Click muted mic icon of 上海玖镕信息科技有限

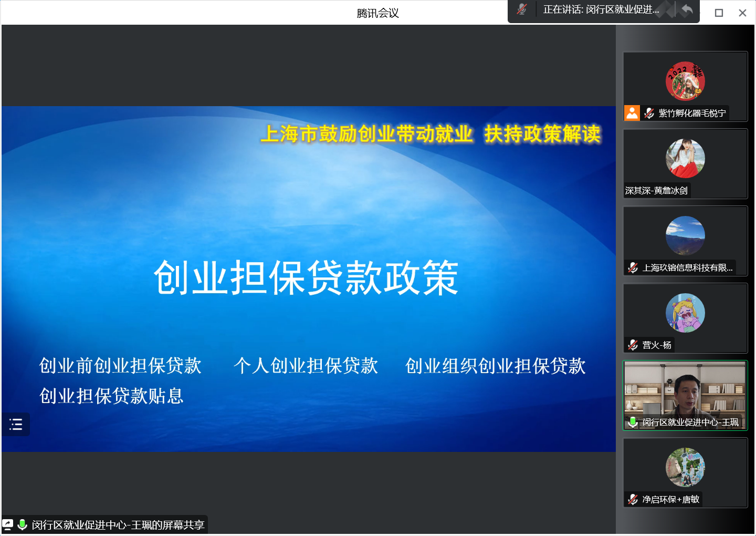[x=633, y=267]
